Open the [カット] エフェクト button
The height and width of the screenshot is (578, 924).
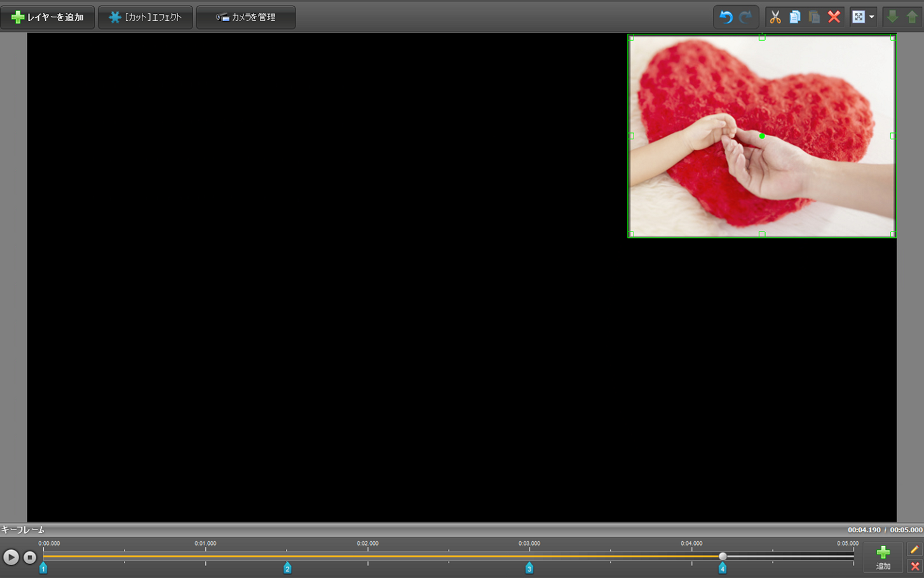pyautogui.click(x=146, y=17)
